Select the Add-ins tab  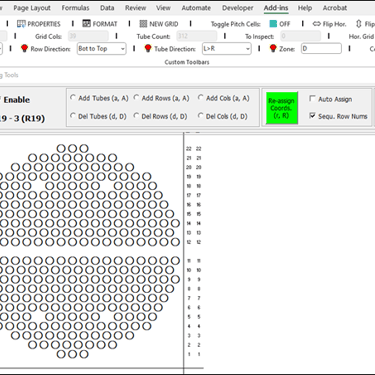(276, 8)
